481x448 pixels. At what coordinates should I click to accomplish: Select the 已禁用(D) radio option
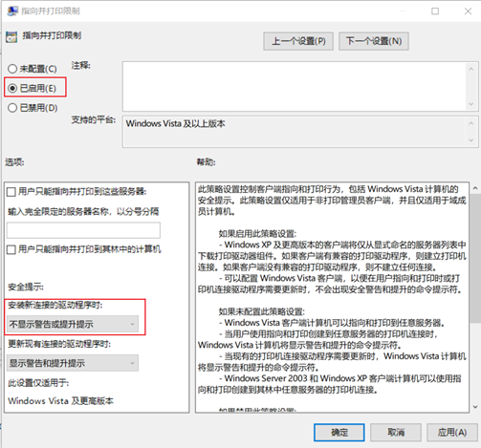[12, 108]
